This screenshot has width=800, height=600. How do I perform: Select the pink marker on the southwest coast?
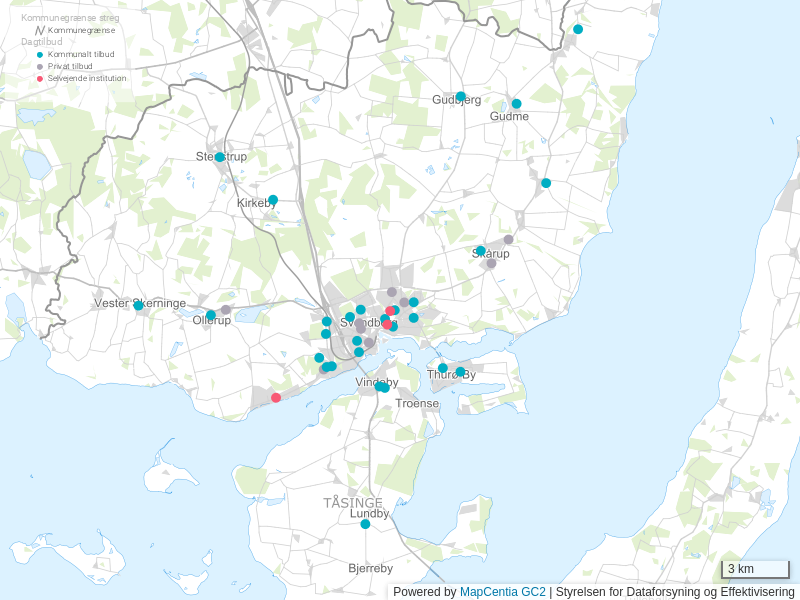click(276, 398)
